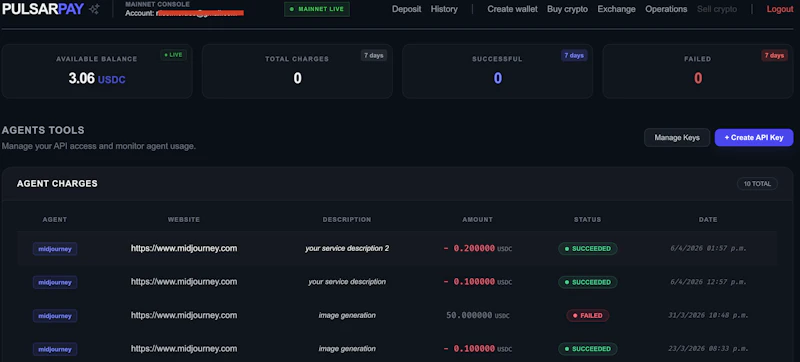The width and height of the screenshot is (800, 362).
Task: Open midjourney.com link in 23/3/2026 row
Action: point(184,349)
